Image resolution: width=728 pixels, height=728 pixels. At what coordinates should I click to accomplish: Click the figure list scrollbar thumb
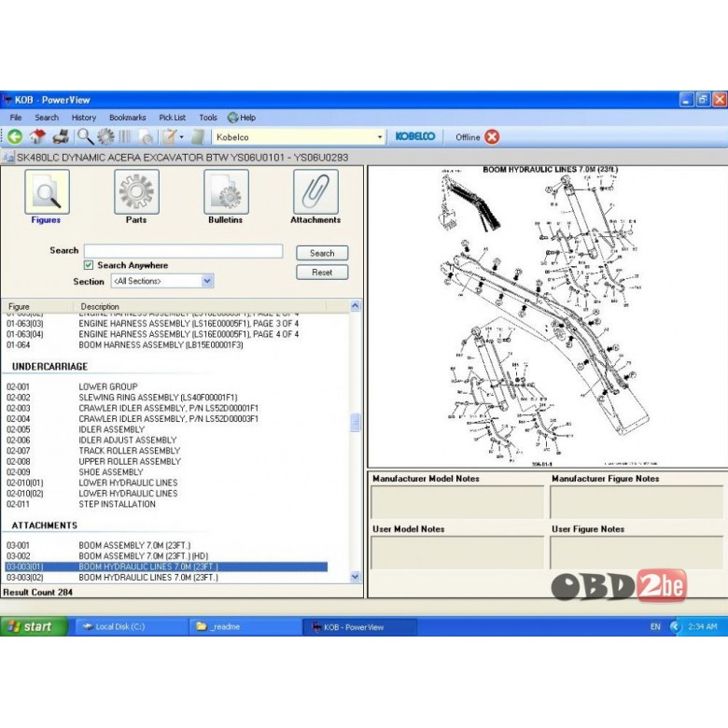click(x=356, y=423)
